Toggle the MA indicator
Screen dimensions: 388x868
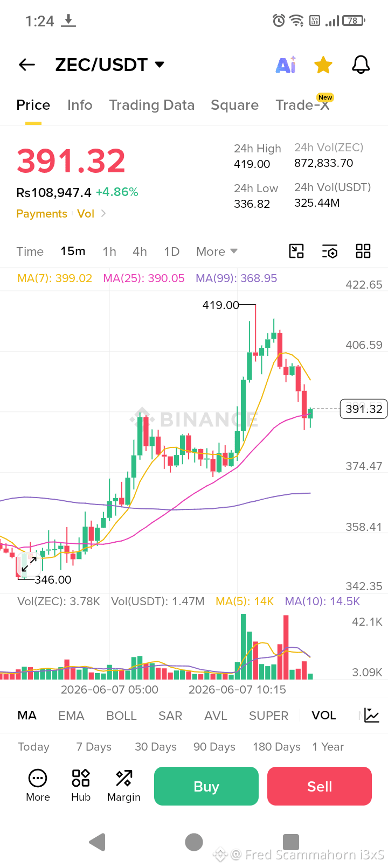27,716
